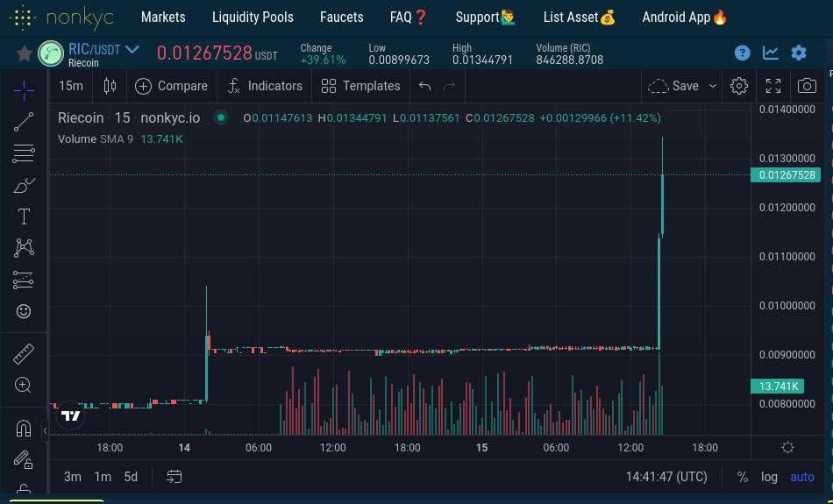Open the go to date calendar icon

(174, 476)
